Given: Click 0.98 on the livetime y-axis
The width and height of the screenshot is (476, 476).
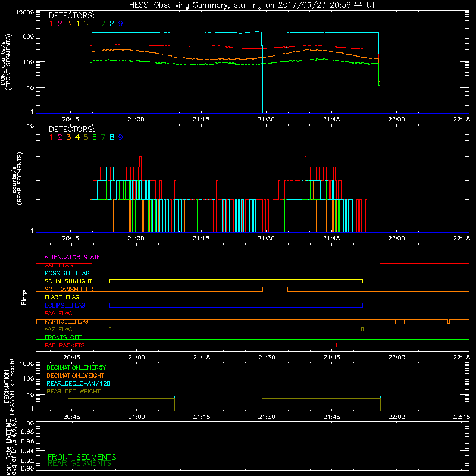Looking at the screenshot, I should tap(27, 431).
